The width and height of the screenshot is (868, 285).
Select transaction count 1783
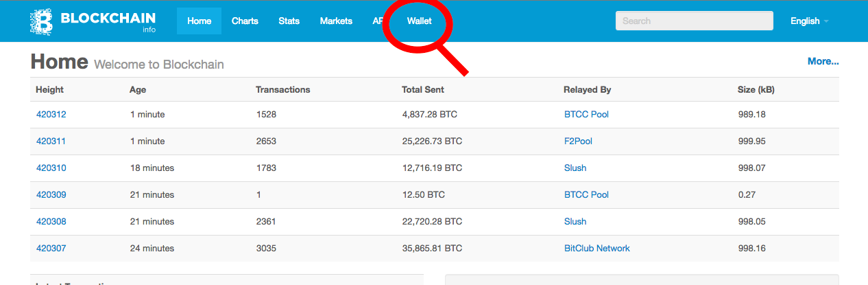click(x=266, y=168)
